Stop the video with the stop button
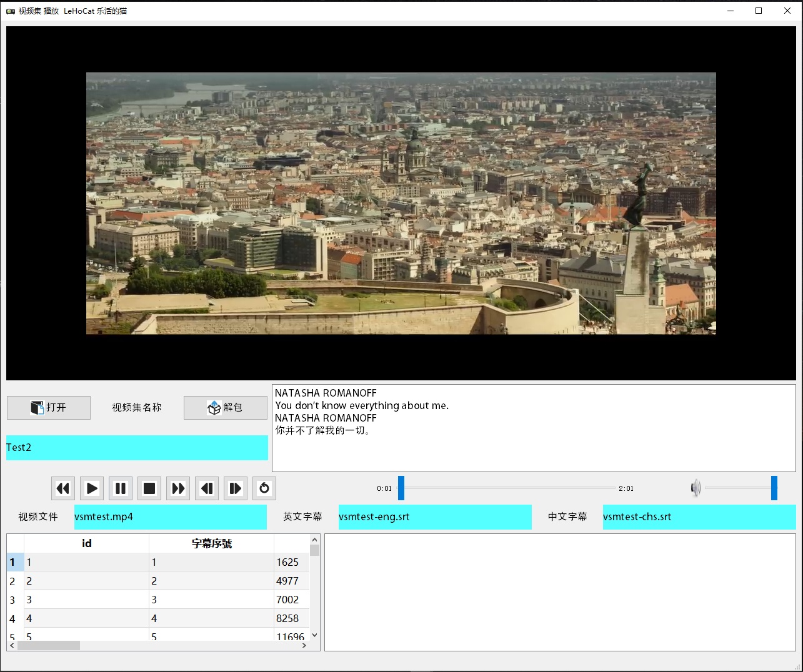Viewport: 803px width, 672px height. (149, 488)
